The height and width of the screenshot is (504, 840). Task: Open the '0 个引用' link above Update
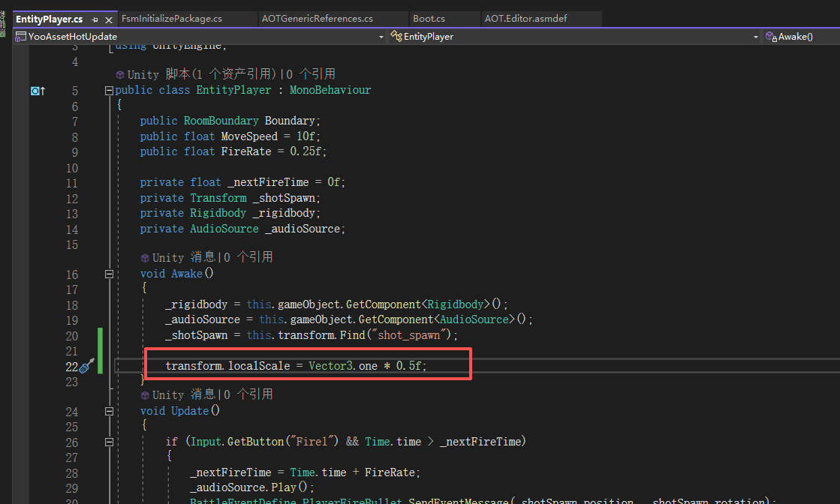[248, 394]
